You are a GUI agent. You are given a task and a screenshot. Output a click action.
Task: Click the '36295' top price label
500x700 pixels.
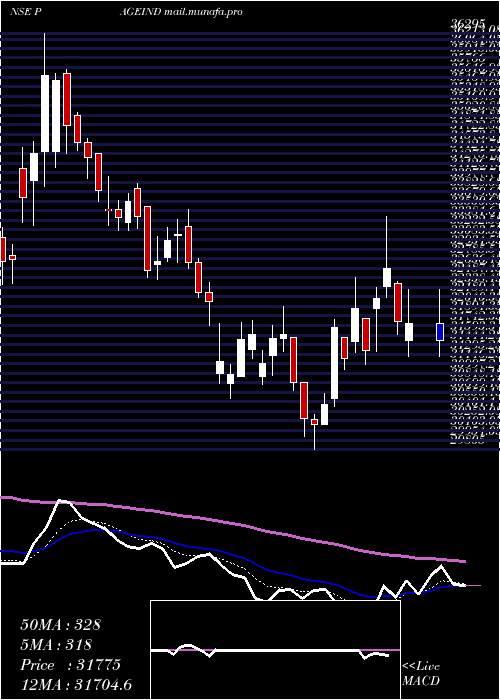(x=467, y=25)
